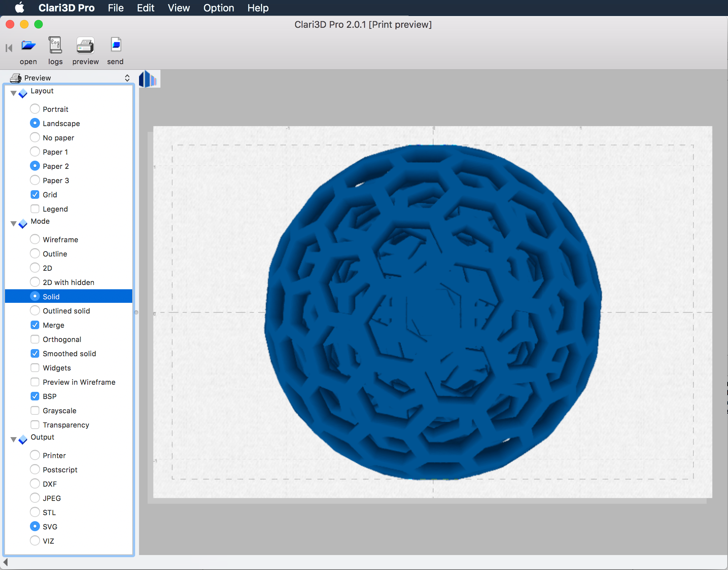Choose STL as output

point(35,512)
